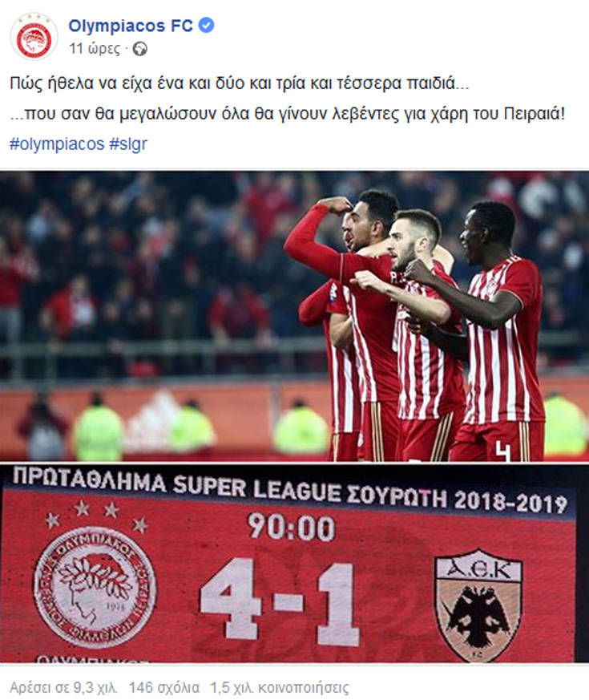View the '1,5 χιλ. κοινοποιήσεις' shares list
Screen dimensions: 589x700
coord(280,687)
